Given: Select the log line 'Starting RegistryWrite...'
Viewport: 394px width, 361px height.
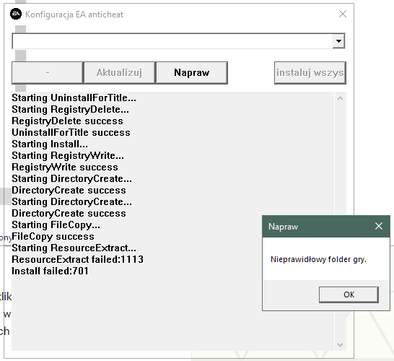Looking at the screenshot, I should click(68, 156).
